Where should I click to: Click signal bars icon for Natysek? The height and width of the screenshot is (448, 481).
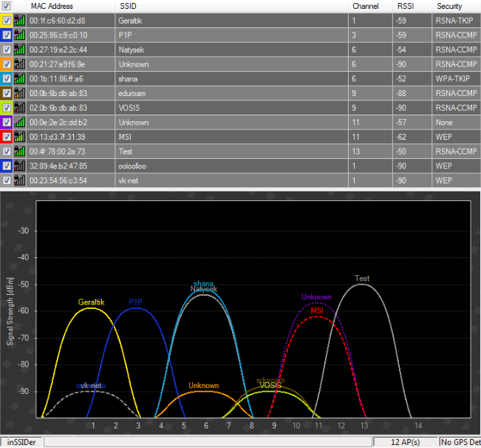[20, 50]
